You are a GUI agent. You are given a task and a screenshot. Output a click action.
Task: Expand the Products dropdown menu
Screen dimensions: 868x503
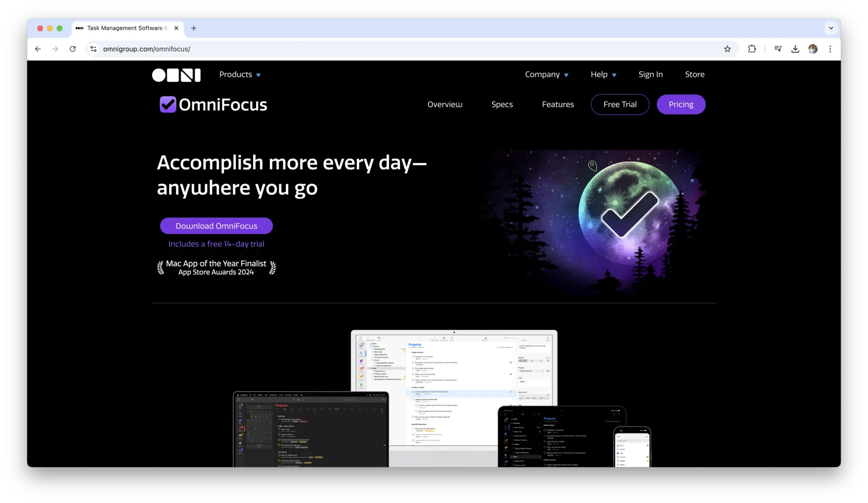click(240, 75)
